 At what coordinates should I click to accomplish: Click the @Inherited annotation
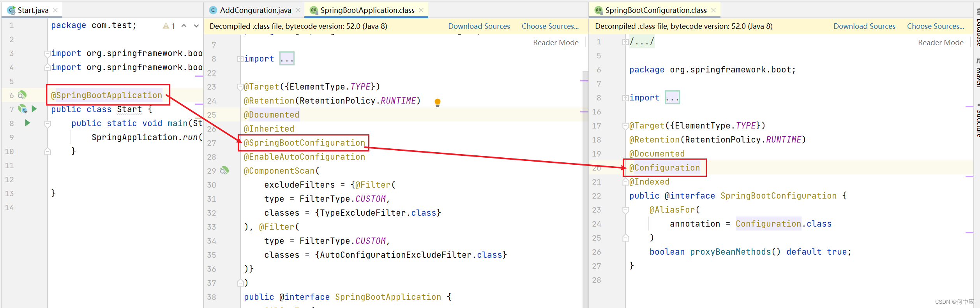(x=269, y=128)
